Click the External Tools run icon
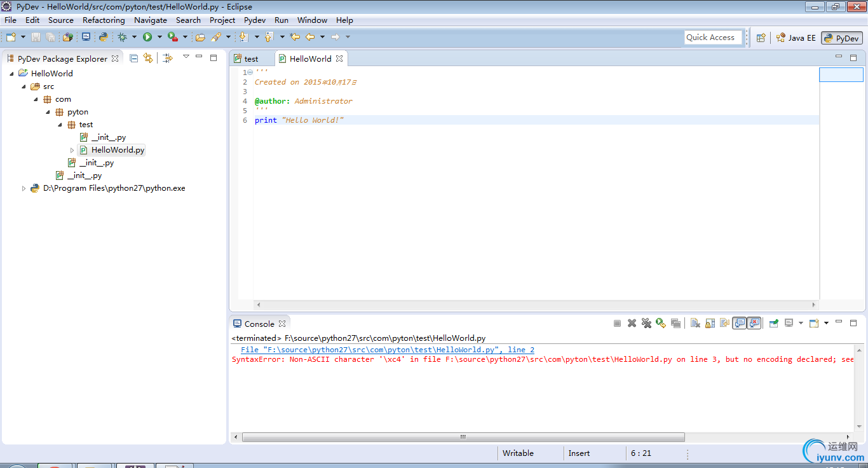The height and width of the screenshot is (468, 868). tap(173, 38)
